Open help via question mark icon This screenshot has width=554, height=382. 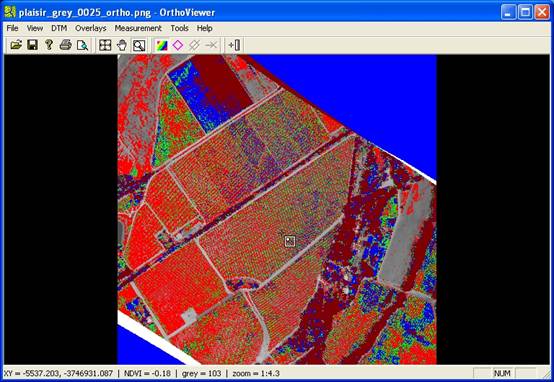click(x=49, y=45)
